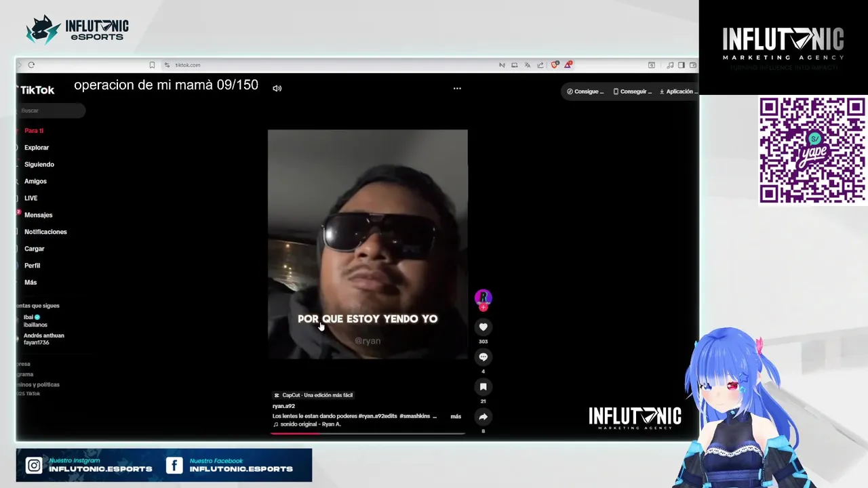This screenshot has width=868, height=488.
Task: Open the Brave Rewards triangle icon
Action: pyautogui.click(x=568, y=65)
